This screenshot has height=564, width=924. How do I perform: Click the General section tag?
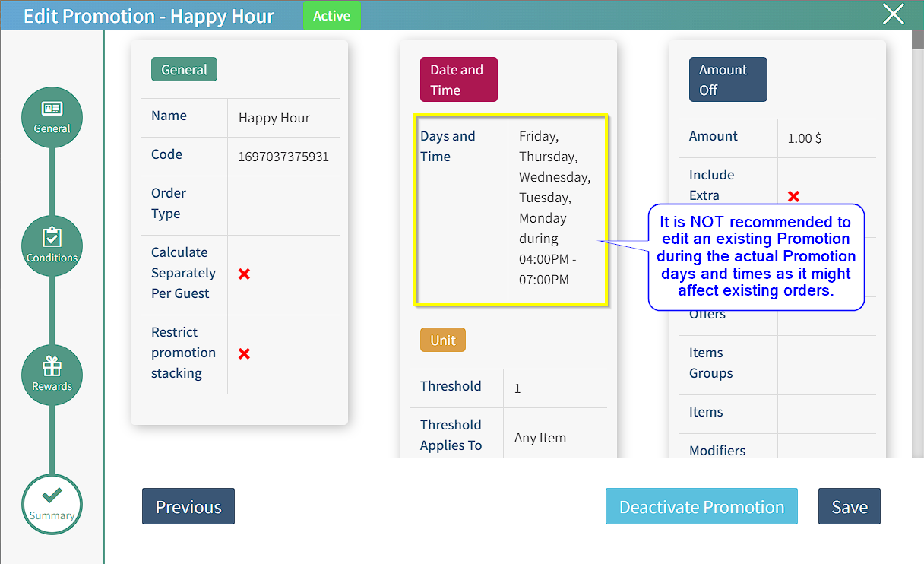[x=184, y=69]
